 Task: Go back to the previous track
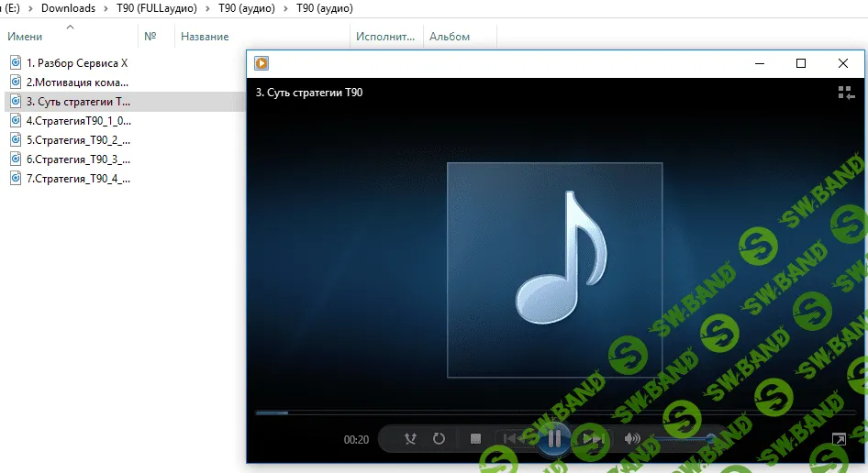click(515, 439)
